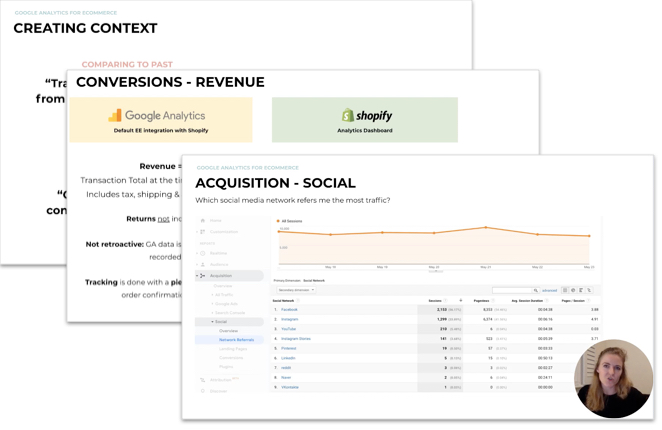The width and height of the screenshot is (662, 430).
Task: Click Sessions column help icon
Action: [x=445, y=301]
